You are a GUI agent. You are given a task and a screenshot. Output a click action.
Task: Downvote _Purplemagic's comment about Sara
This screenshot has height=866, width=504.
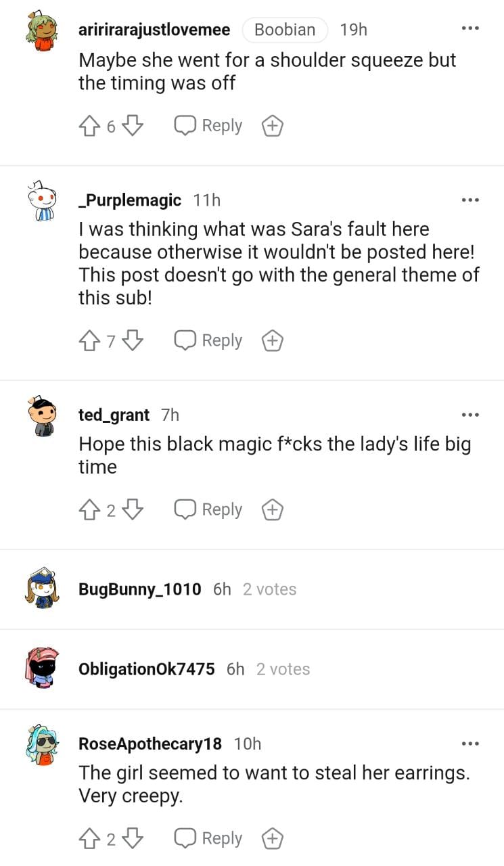tap(134, 341)
